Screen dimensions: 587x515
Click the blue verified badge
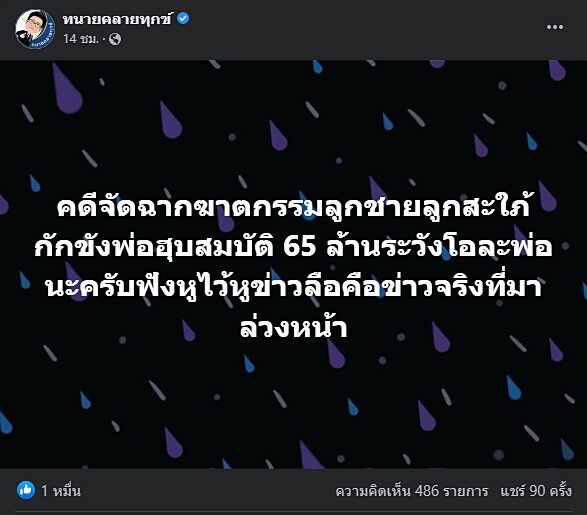[183, 18]
